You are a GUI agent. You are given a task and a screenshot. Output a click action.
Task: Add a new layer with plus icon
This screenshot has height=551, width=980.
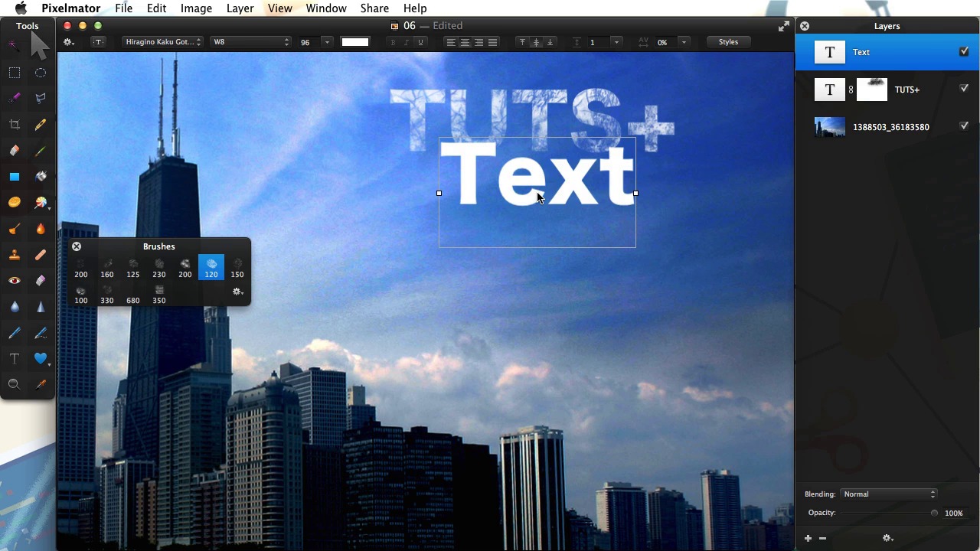click(x=808, y=538)
